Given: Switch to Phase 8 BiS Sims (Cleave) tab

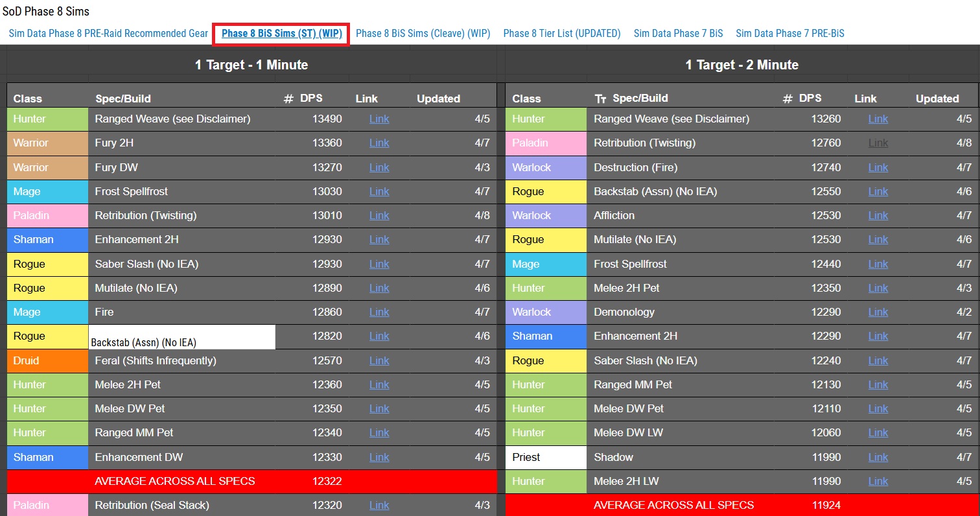Looking at the screenshot, I should click(423, 34).
